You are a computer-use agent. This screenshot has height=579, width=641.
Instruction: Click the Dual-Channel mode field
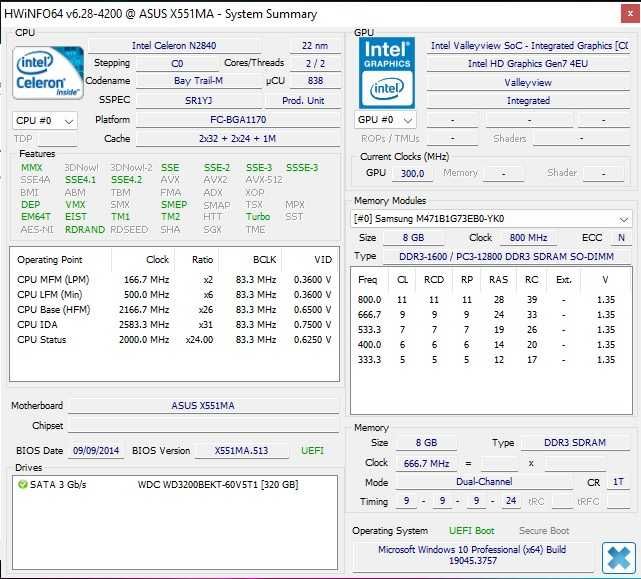tap(484, 482)
